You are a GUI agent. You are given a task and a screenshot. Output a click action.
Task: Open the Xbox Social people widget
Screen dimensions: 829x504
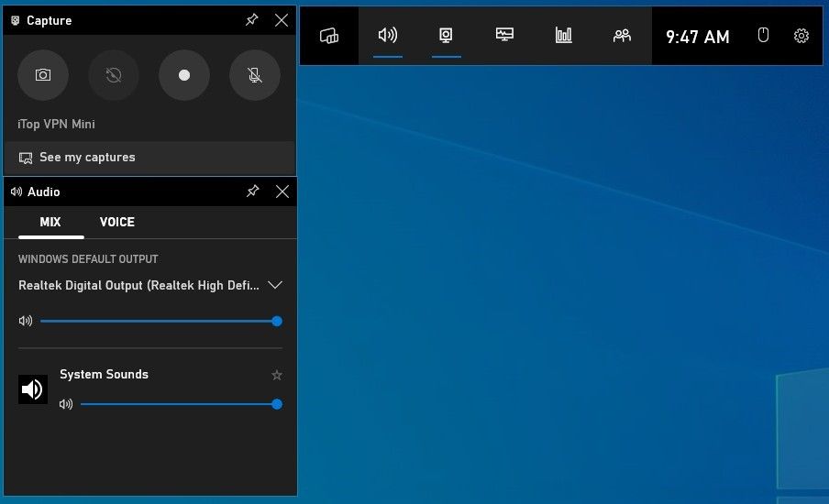click(x=623, y=36)
